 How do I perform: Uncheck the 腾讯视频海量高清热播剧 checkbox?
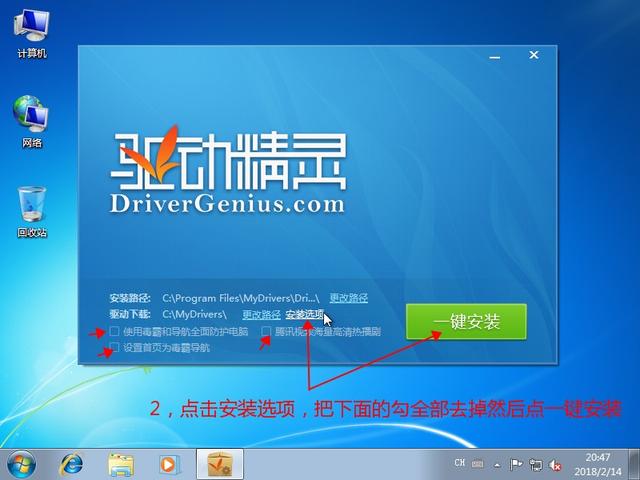(x=267, y=331)
